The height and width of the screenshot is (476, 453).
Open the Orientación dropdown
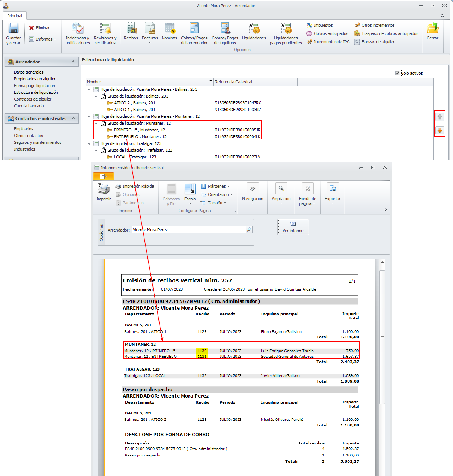coord(217,194)
